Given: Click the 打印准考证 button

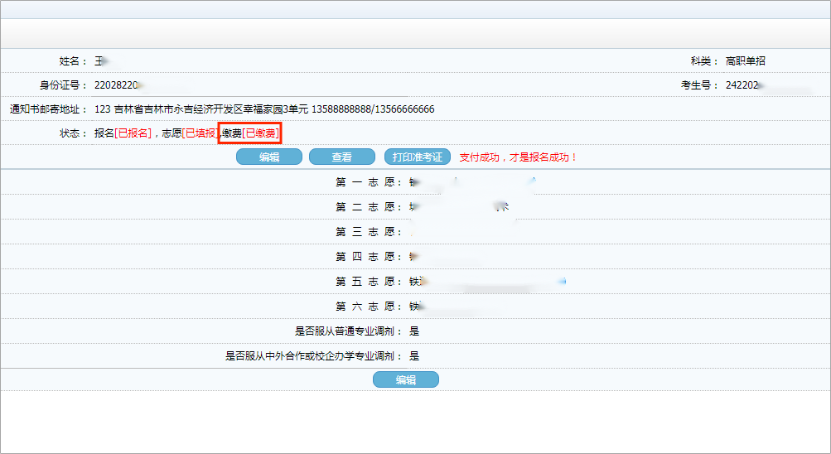Looking at the screenshot, I should point(417,157).
